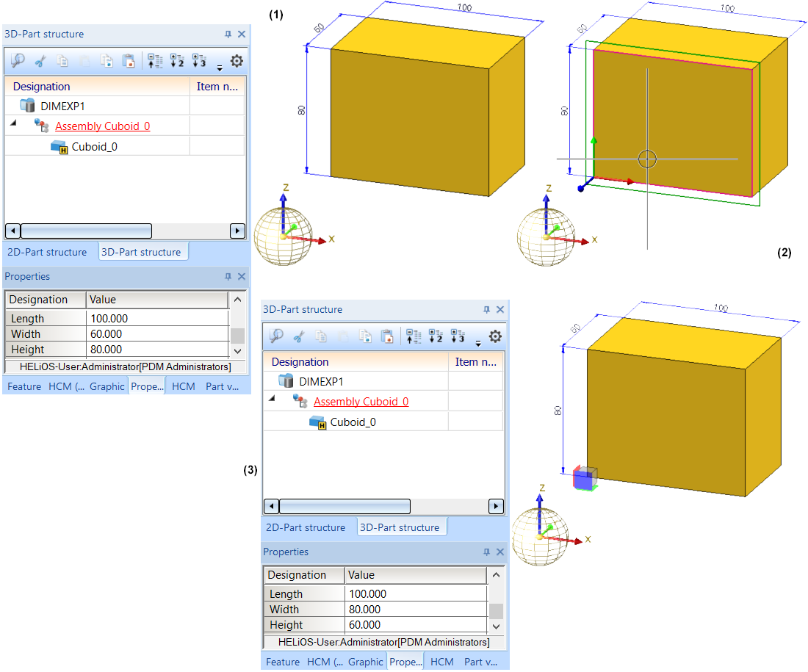Click the Paste clipboard icon in upper-left 3D-Part structure toolbar
This screenshot has width=808, height=672.
[129, 61]
